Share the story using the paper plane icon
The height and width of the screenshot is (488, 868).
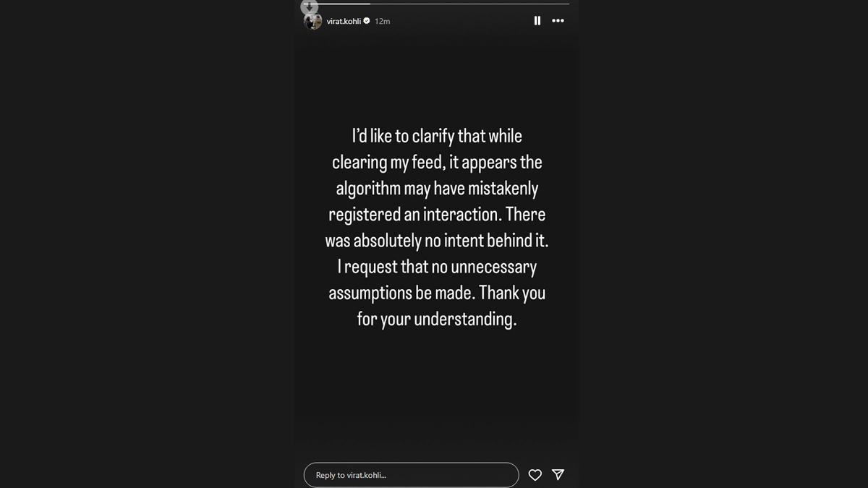click(x=558, y=474)
